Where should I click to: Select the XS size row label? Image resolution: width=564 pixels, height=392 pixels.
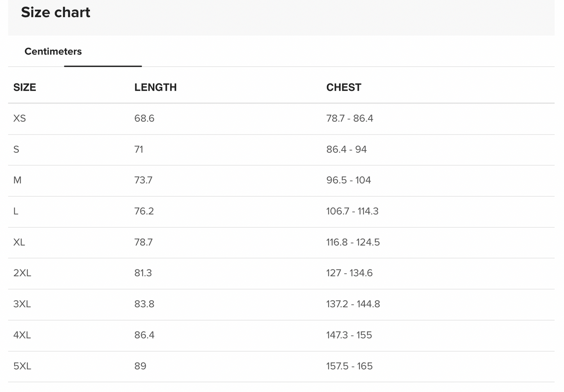tap(20, 118)
